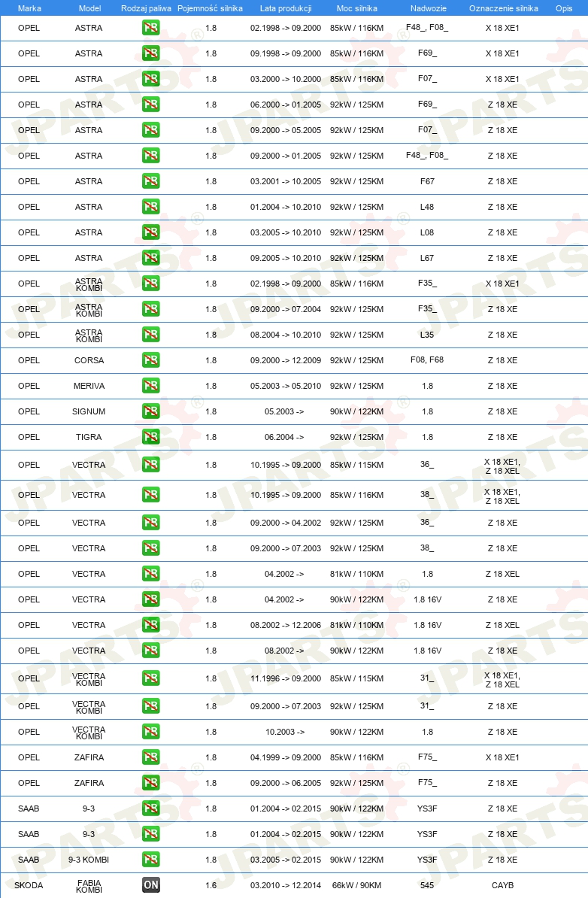The image size is (588, 898).
Task: Select the CAYB engine code cell
Action: pyautogui.click(x=503, y=885)
